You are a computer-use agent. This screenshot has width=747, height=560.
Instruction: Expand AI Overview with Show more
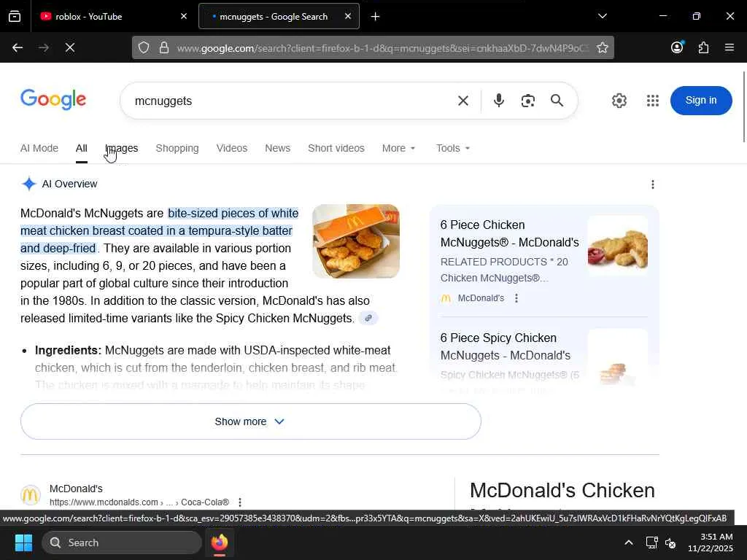[x=251, y=421]
